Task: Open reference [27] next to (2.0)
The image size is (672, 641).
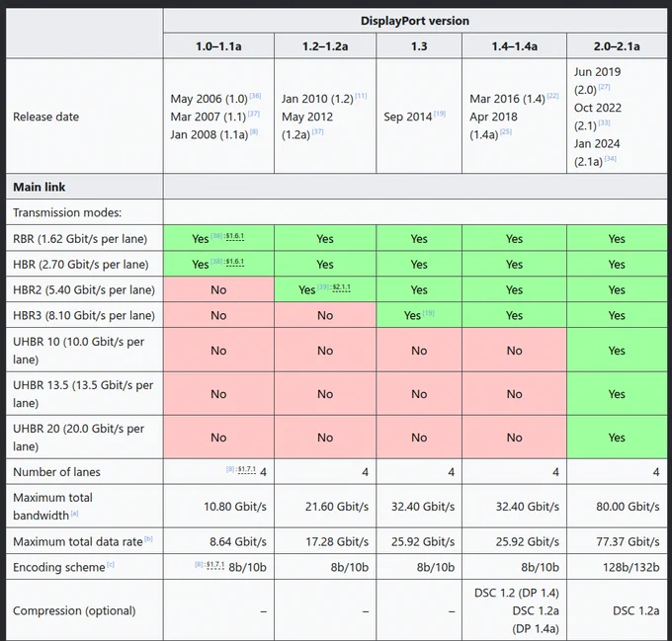Action: [604, 87]
